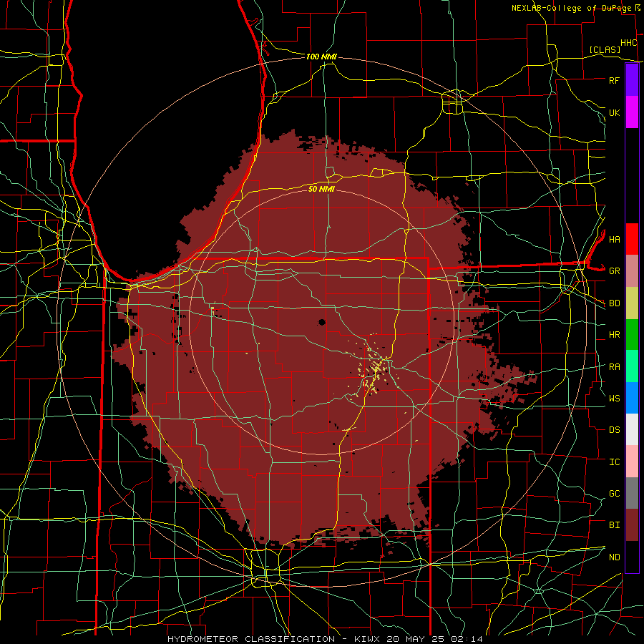Click the DS legend label

614,430
